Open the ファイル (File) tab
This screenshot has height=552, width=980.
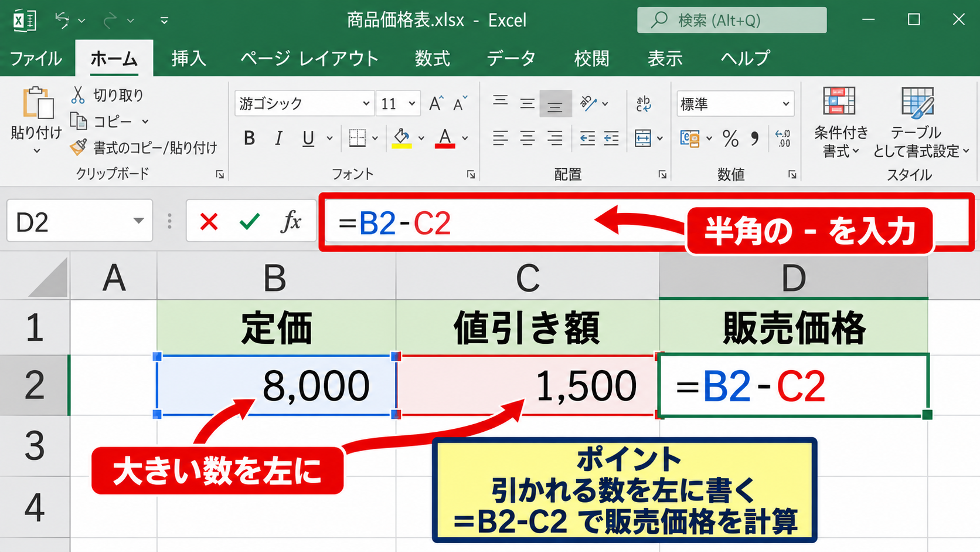36,58
